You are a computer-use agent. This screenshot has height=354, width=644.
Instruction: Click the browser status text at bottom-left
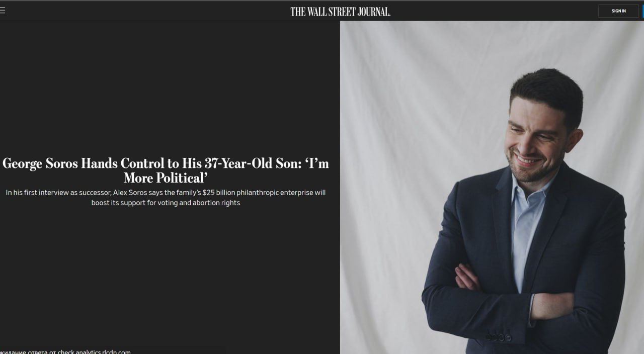point(65,351)
